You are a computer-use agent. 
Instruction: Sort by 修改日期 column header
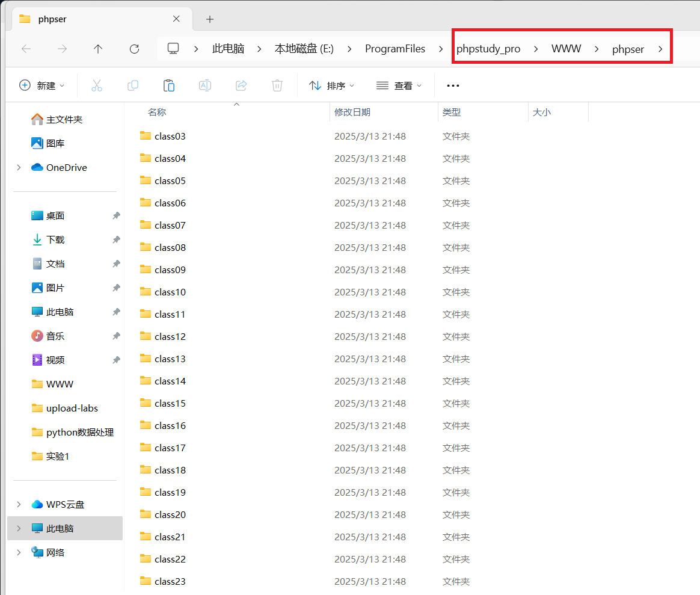click(x=352, y=112)
